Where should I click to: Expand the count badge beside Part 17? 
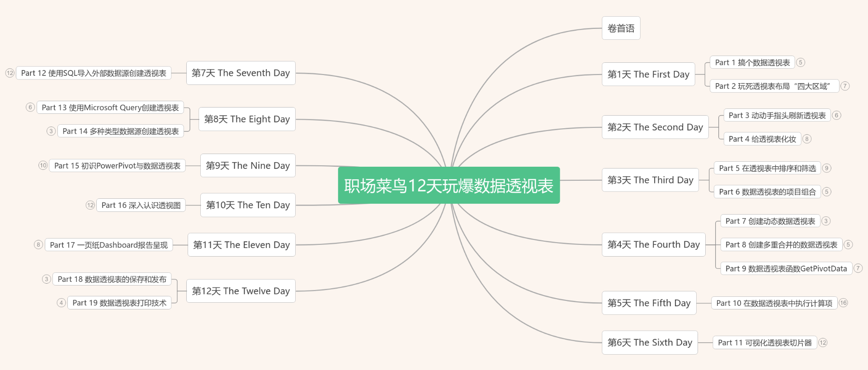point(38,245)
